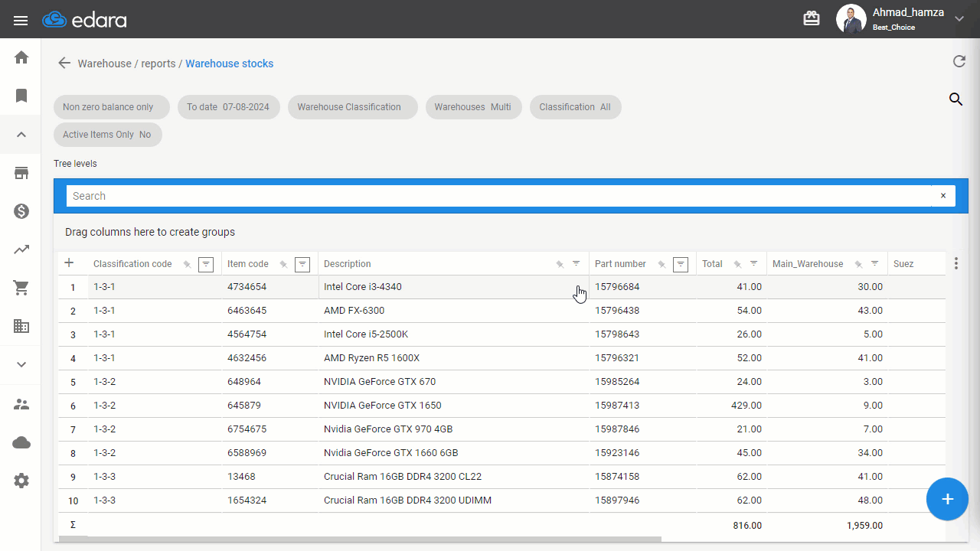The image size is (980, 551).
Task: Open Total column filter
Action: [754, 263]
